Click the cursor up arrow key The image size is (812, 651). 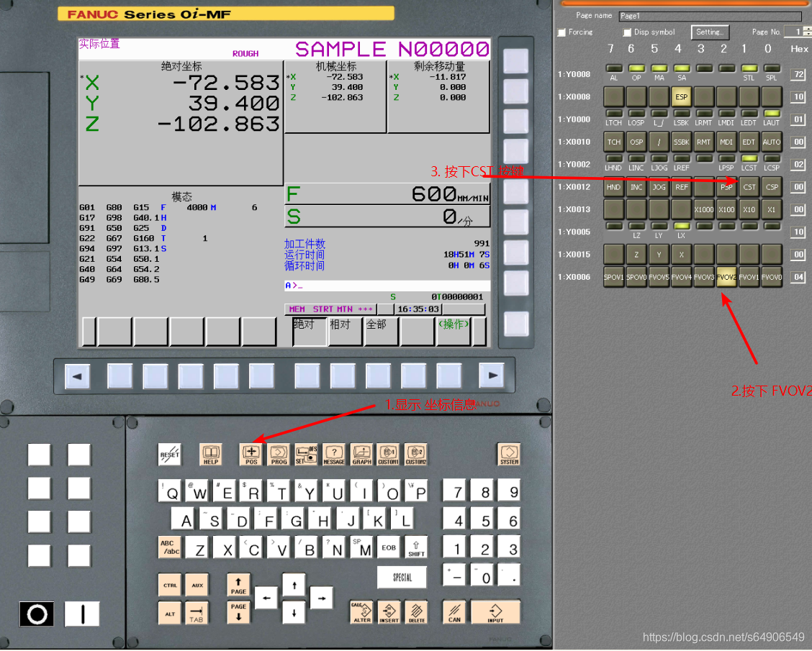294,585
